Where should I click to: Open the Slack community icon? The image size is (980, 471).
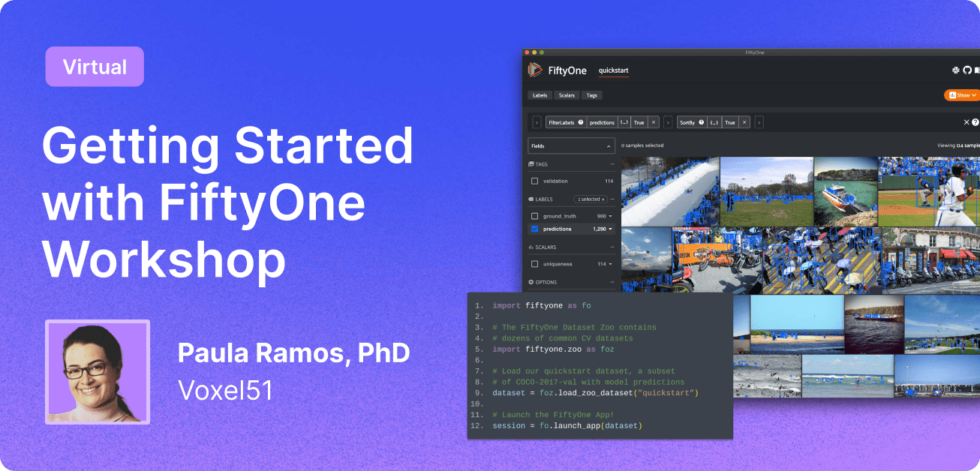(x=956, y=70)
